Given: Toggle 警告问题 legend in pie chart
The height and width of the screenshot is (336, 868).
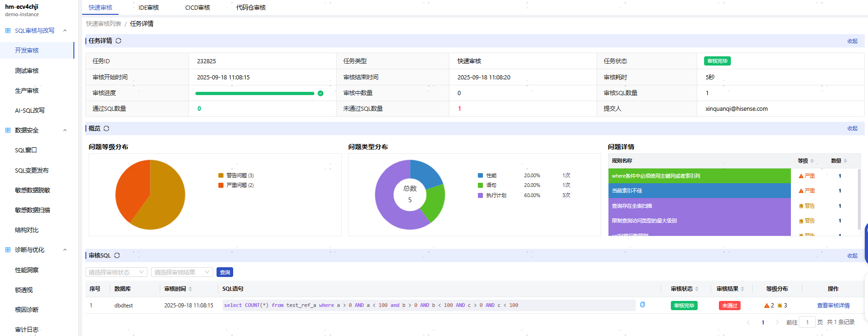Looking at the screenshot, I should 236,175.
